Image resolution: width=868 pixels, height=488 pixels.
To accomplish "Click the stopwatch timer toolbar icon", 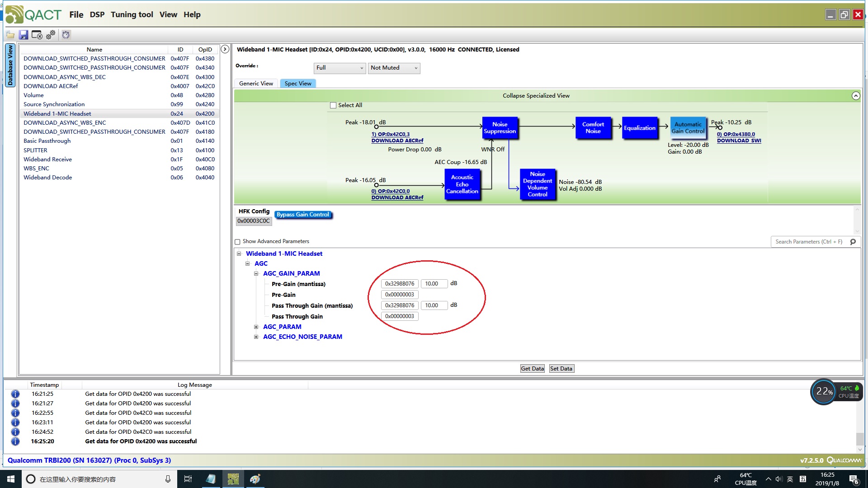I will point(66,35).
